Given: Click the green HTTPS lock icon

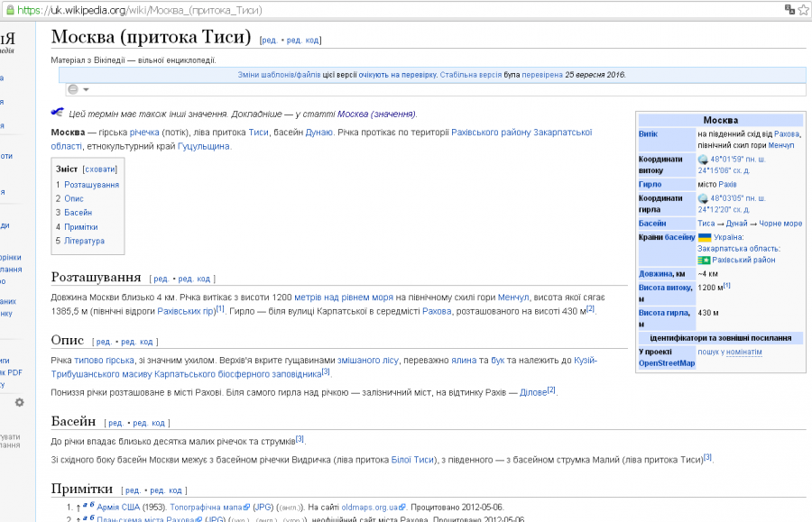Looking at the screenshot, I should click(x=9, y=9).
